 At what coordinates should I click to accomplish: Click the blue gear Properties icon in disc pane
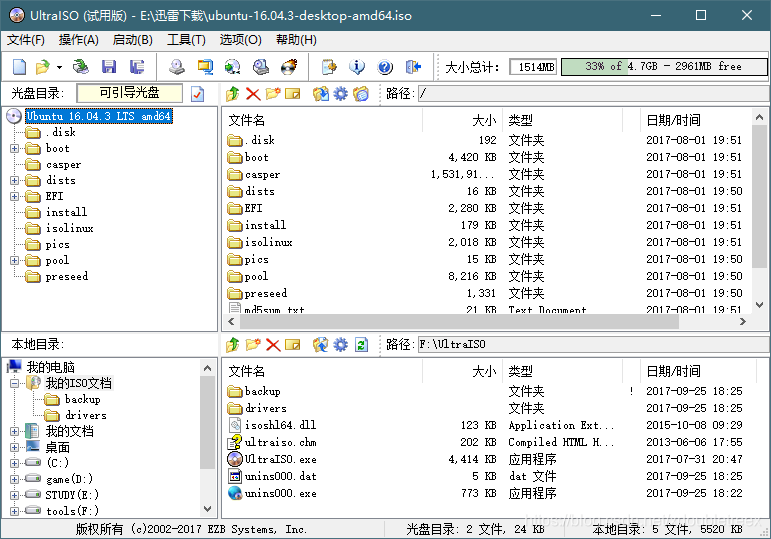tap(340, 93)
